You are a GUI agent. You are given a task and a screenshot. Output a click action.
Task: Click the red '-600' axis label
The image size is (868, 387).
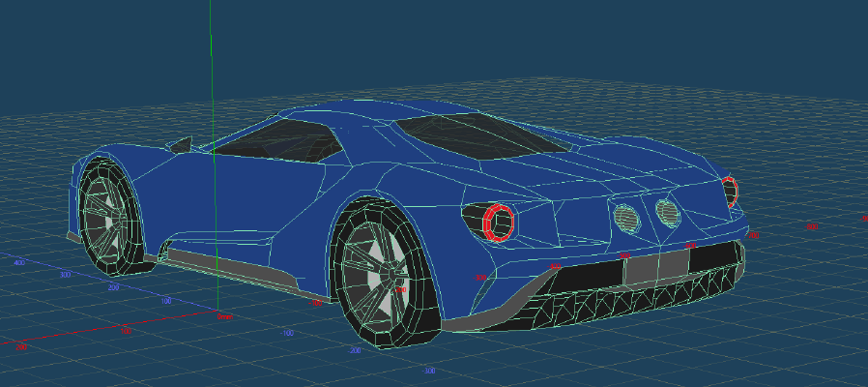pos(690,246)
